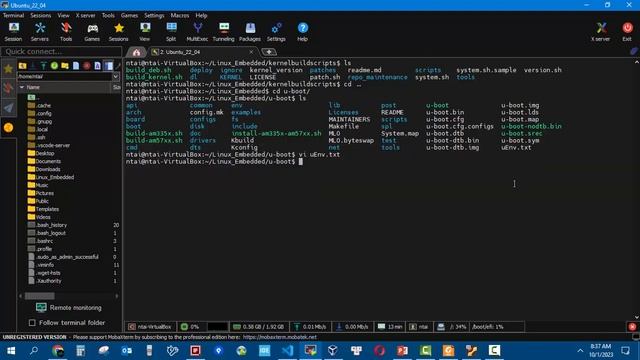Click the go-to-parent-folder icon in SFTP toolbar

22,66
